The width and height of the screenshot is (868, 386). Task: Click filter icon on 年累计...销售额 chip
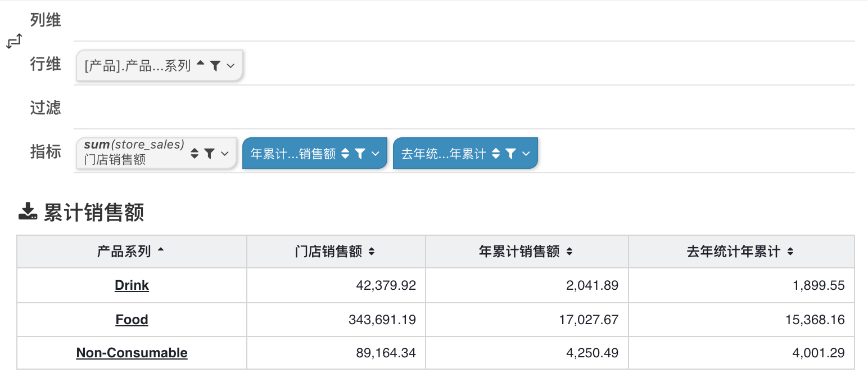360,154
